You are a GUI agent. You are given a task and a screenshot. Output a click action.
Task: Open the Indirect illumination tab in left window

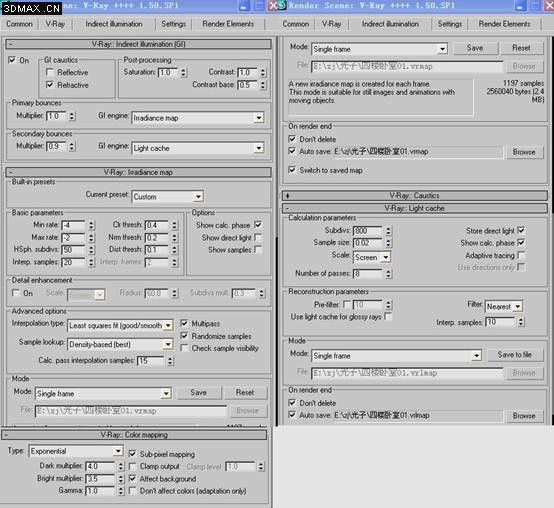pyautogui.click(x=114, y=24)
